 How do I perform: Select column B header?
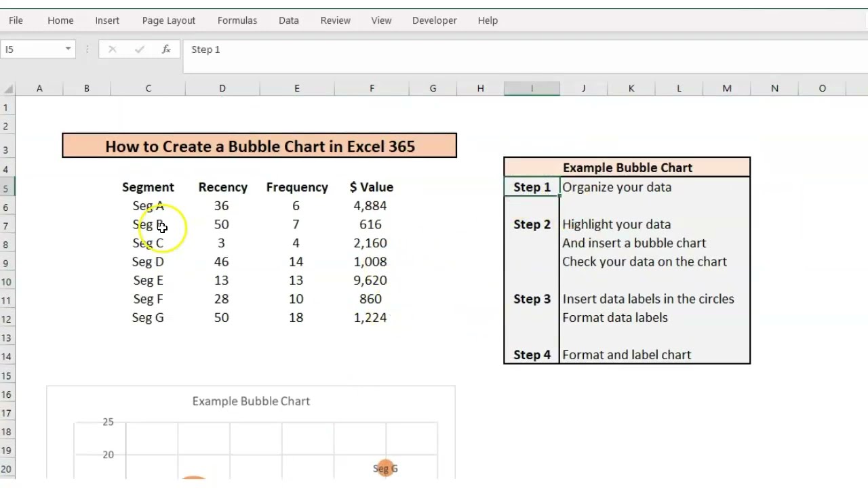coord(87,88)
